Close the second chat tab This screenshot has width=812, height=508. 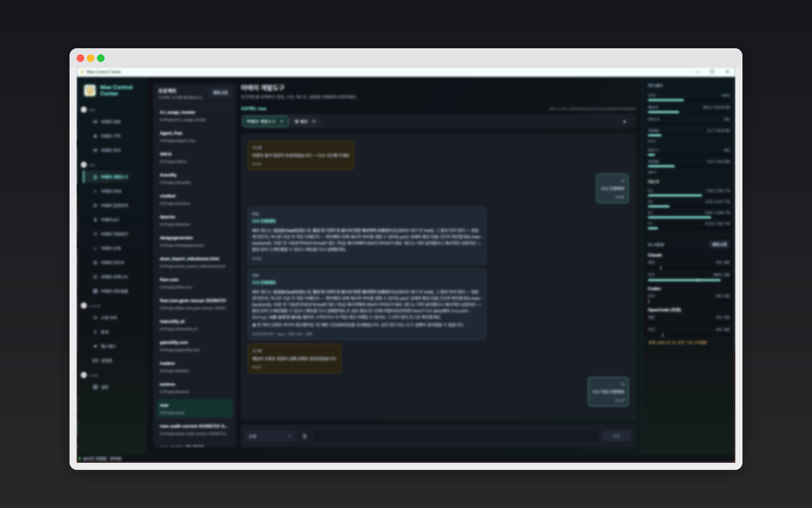click(x=314, y=121)
